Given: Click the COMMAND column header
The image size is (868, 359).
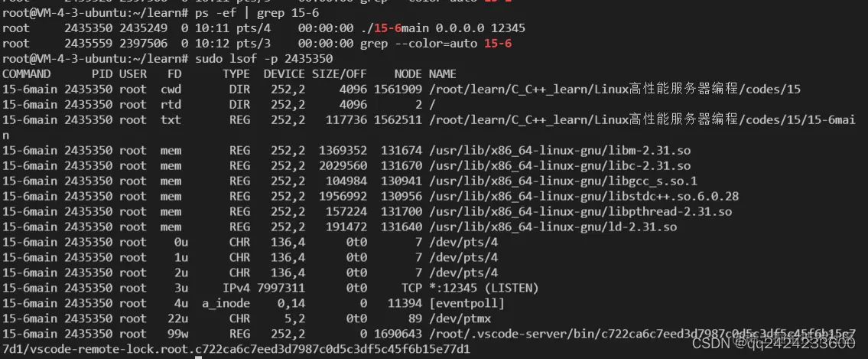Looking at the screenshot, I should click(27, 74).
